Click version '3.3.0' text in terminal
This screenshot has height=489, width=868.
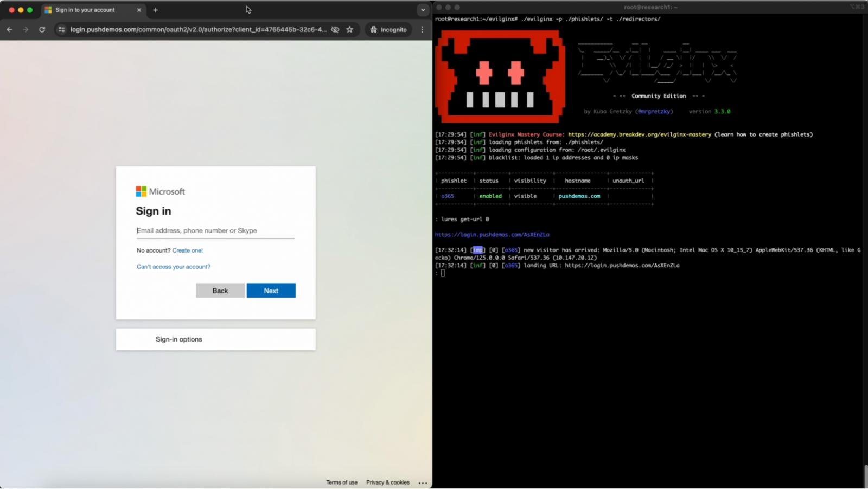coord(722,111)
